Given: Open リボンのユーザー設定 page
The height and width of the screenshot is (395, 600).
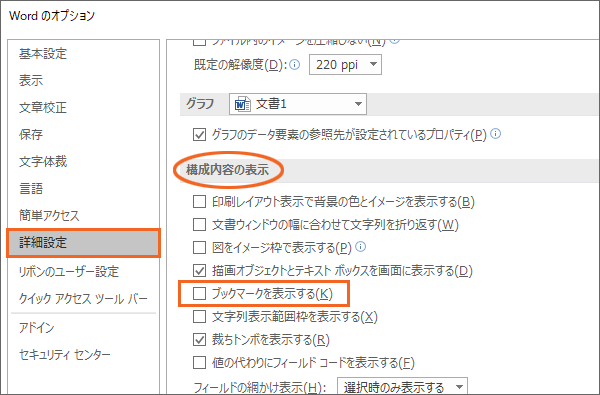Looking at the screenshot, I should point(69,271).
